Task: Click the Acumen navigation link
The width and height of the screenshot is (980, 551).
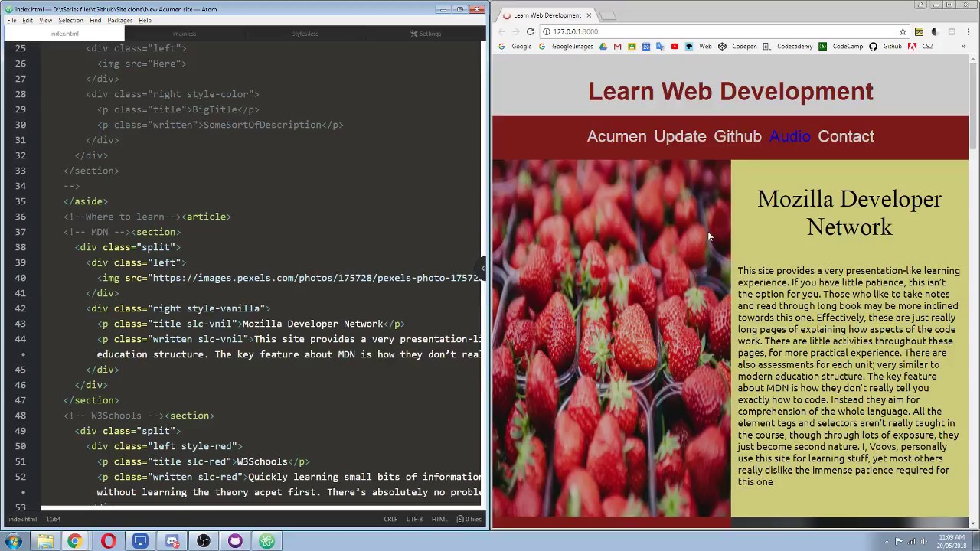Action: (x=616, y=136)
